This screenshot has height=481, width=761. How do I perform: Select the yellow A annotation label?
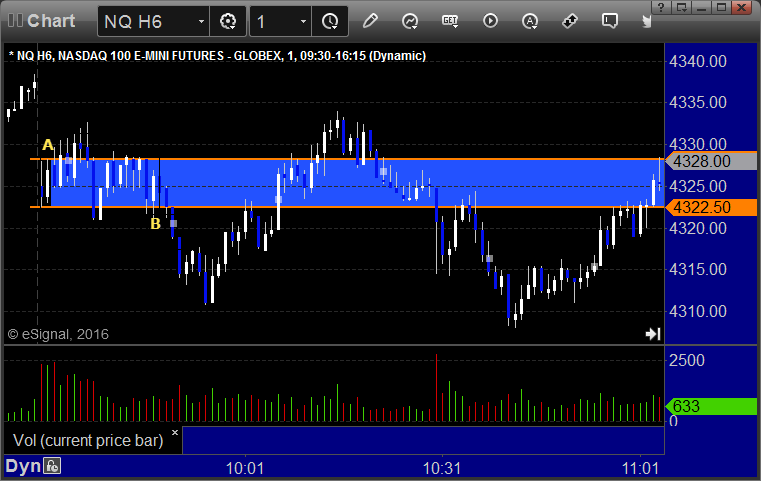[48, 144]
